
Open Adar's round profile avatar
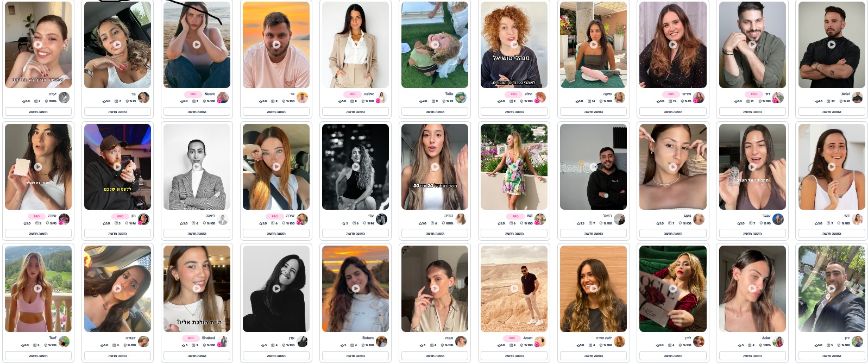click(778, 341)
